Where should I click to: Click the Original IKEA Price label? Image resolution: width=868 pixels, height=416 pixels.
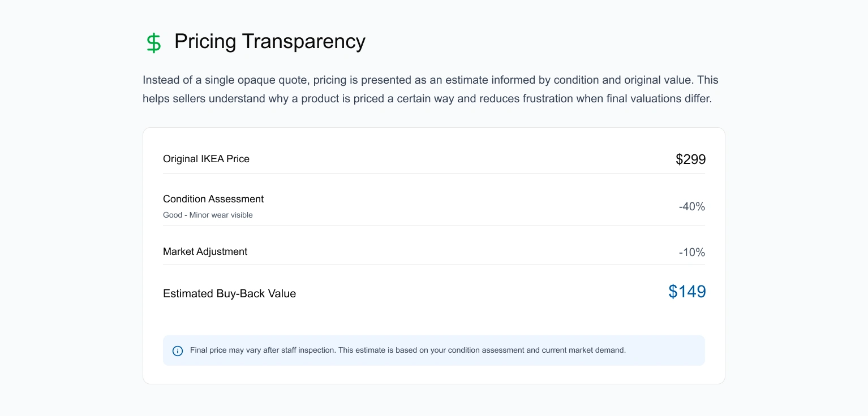(206, 159)
